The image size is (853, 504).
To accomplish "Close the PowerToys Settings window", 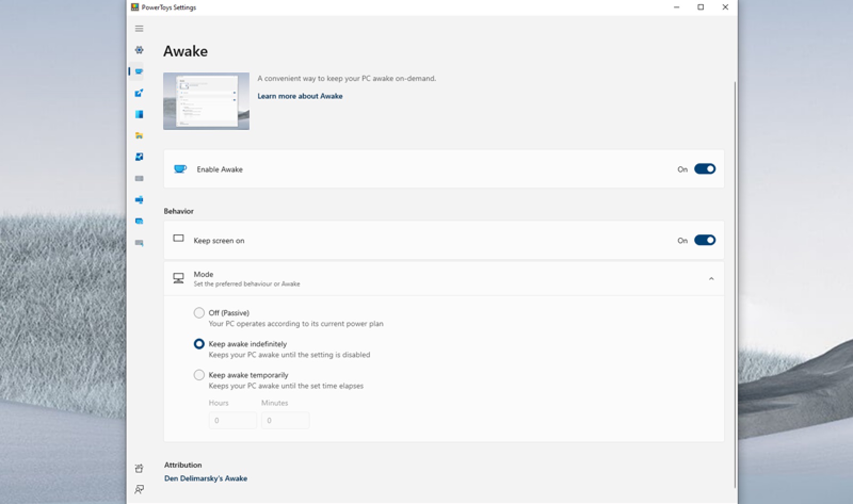I will [725, 7].
